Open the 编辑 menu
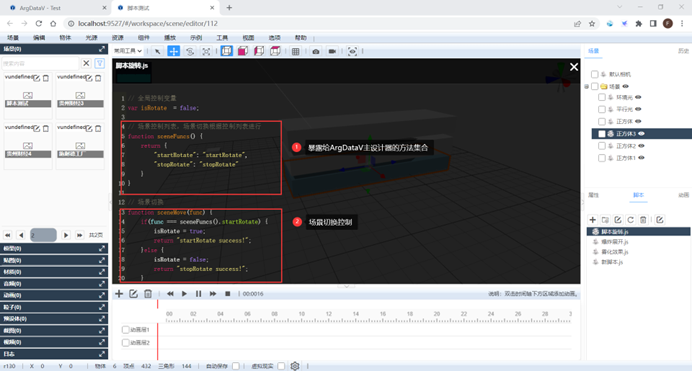Viewport: 692px width, 371px height. point(39,38)
